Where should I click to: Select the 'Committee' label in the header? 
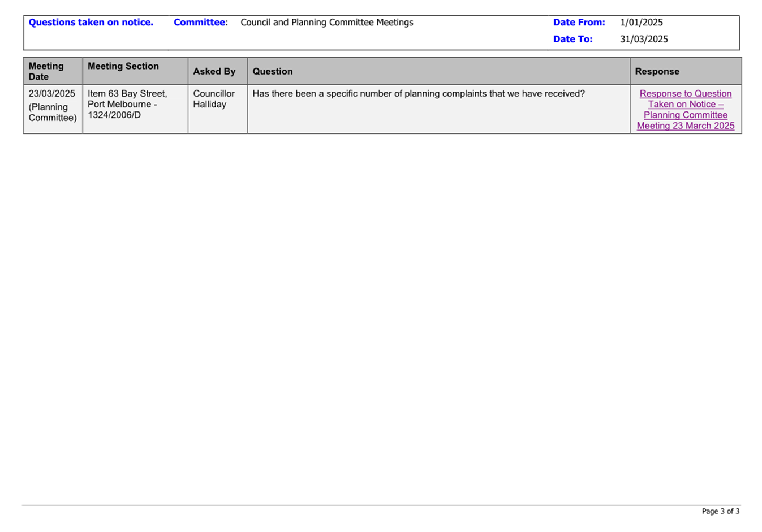(x=199, y=23)
